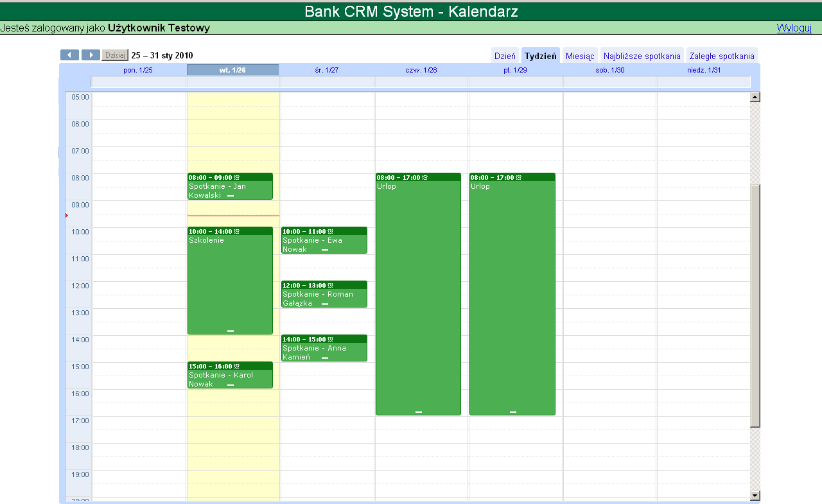Open day header czw. 1/28
Viewport: 822px width, 504px height.
point(421,70)
